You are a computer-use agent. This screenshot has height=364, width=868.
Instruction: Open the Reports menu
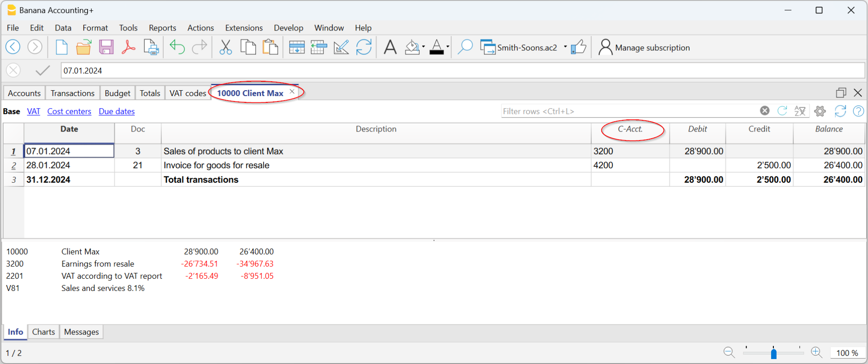[x=162, y=28]
